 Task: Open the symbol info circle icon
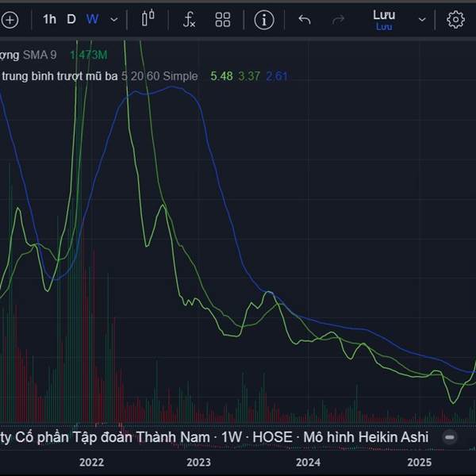point(264,20)
